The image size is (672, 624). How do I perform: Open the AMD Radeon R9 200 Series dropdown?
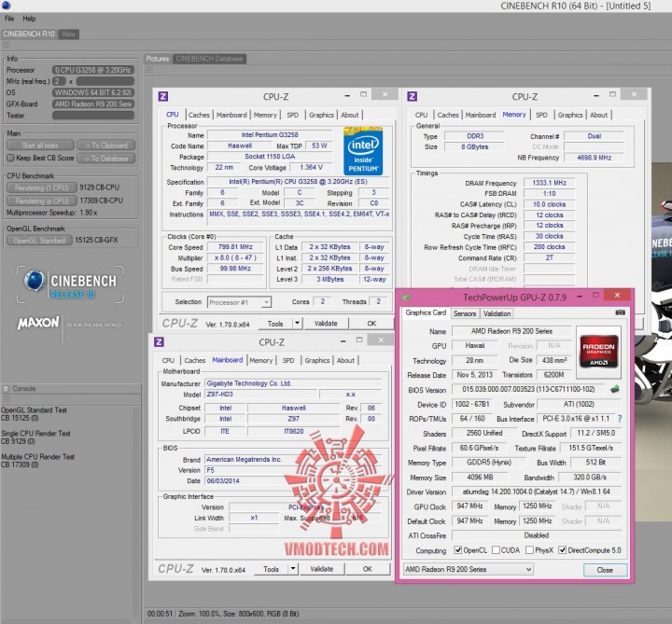coord(468,569)
